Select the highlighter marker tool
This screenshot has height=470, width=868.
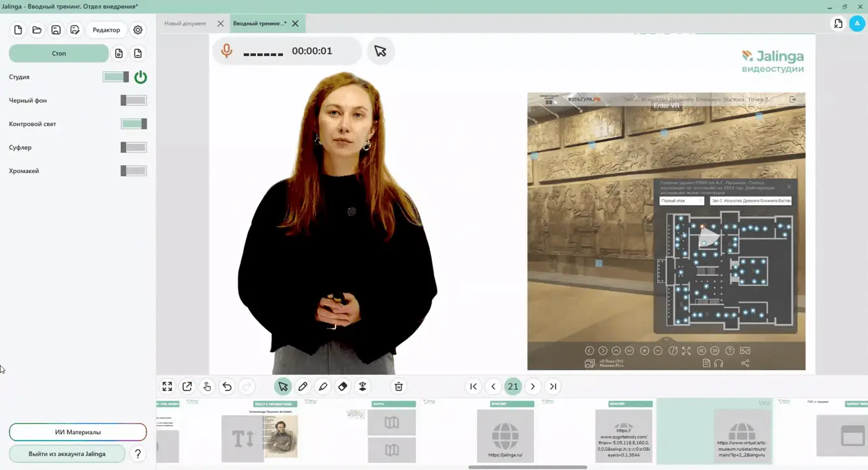(323, 386)
